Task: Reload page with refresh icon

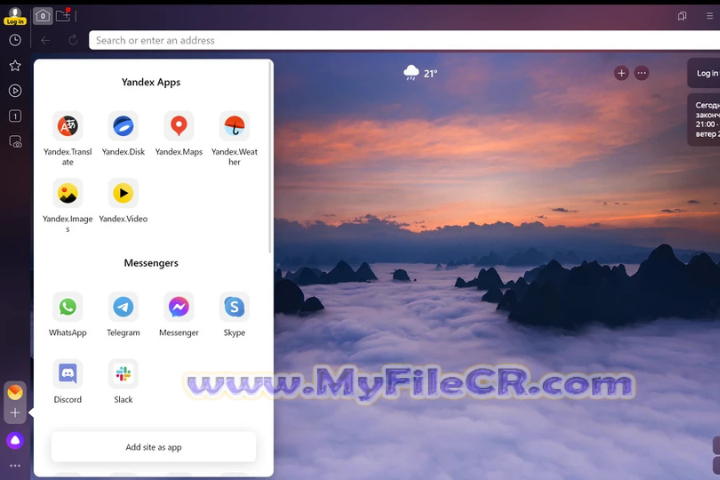Action: tap(73, 40)
